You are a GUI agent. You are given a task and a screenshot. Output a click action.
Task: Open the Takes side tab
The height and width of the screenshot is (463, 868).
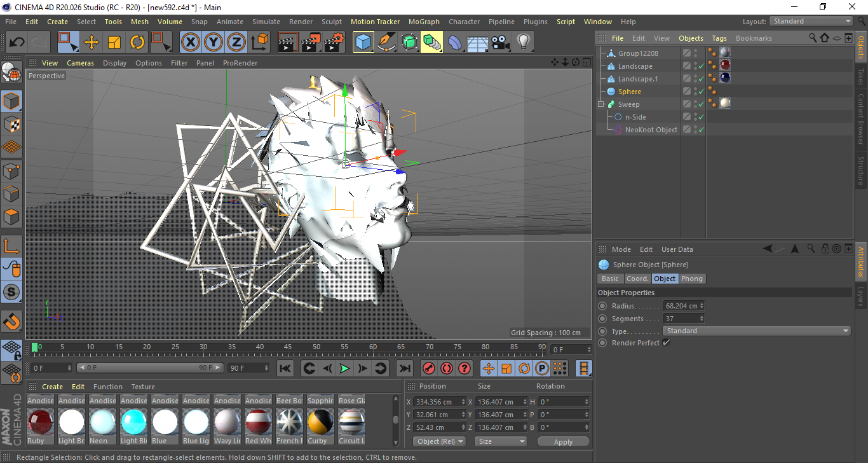(861, 76)
